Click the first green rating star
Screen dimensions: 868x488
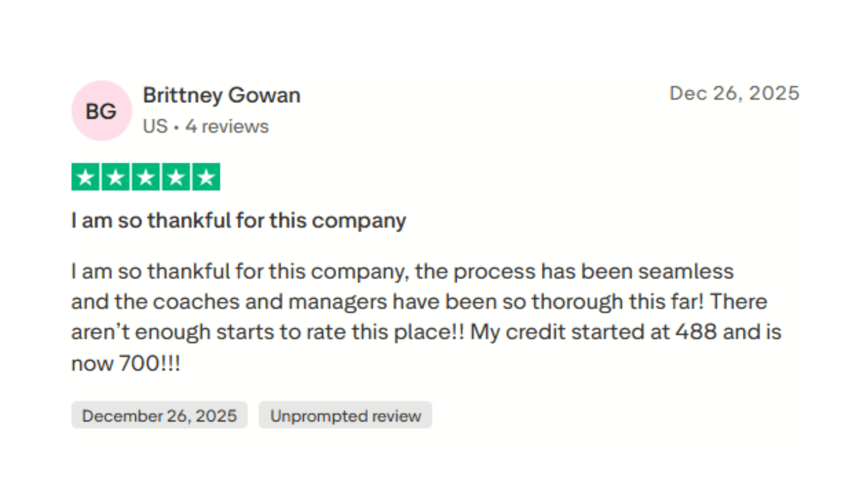(85, 177)
